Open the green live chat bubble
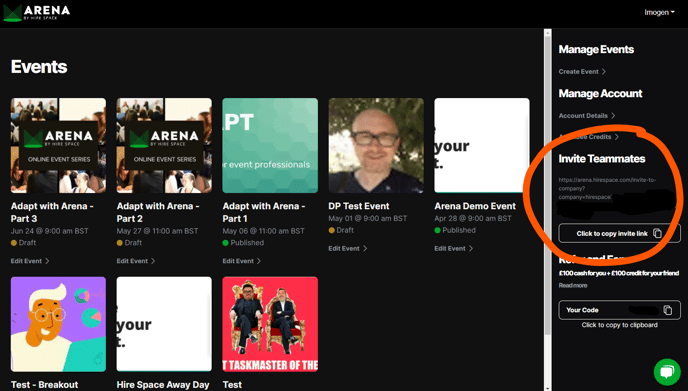688x391 pixels. [667, 372]
